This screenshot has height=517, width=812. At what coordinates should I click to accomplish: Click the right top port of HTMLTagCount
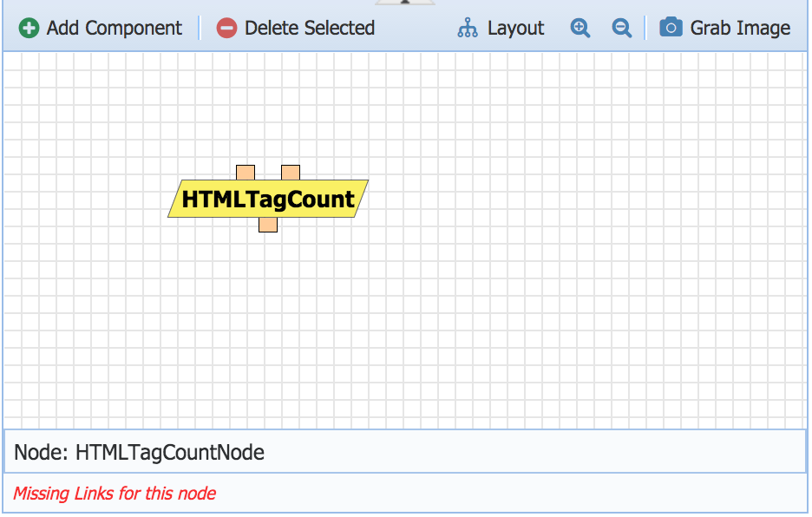(x=291, y=172)
